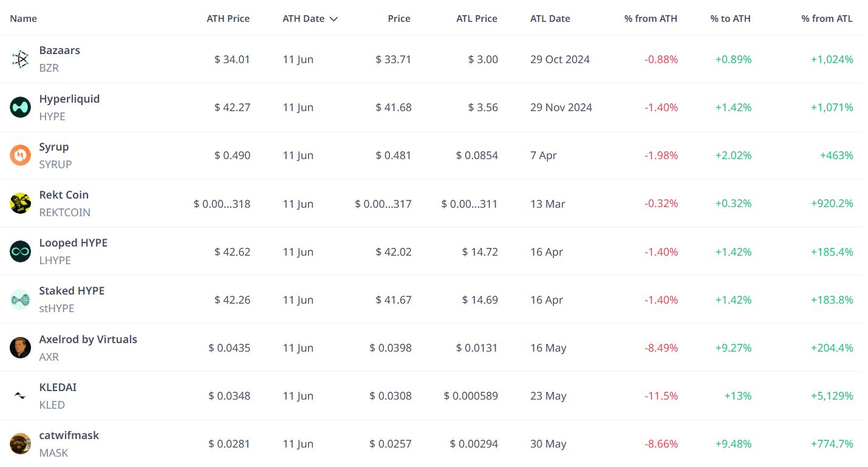Click the Hyperliquid coin logo icon
Screen dimensions: 868x467
click(x=20, y=107)
